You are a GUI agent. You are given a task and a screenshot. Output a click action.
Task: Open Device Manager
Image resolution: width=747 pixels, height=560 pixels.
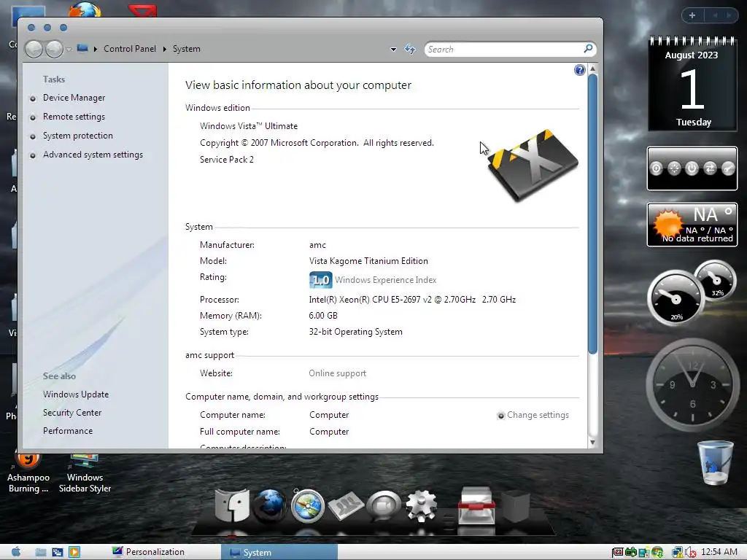pyautogui.click(x=74, y=98)
